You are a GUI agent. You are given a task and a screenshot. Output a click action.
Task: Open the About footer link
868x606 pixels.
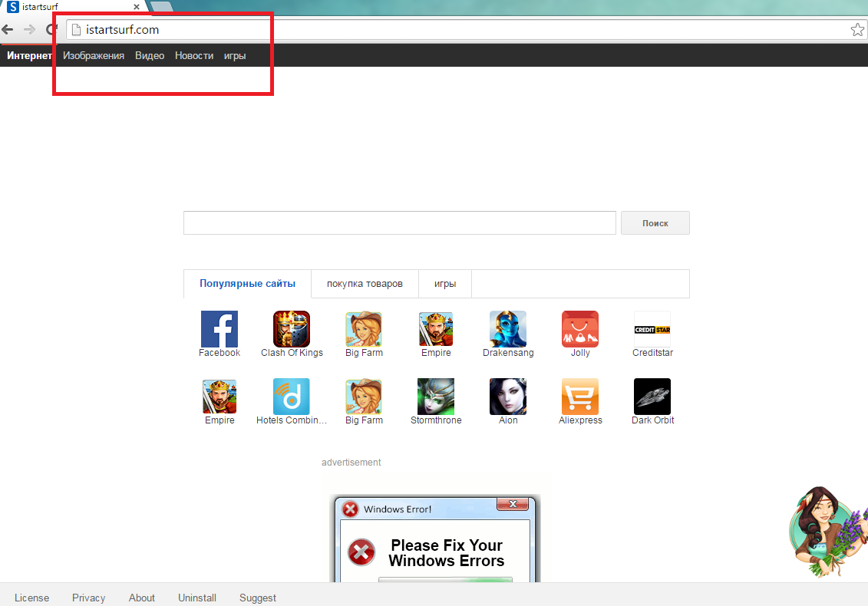point(142,598)
